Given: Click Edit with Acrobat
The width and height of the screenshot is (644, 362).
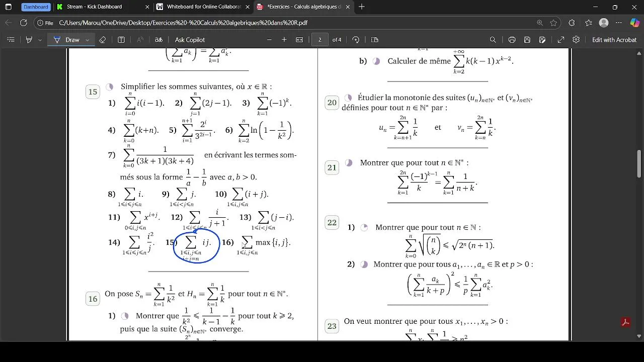Looking at the screenshot, I should 614,40.
